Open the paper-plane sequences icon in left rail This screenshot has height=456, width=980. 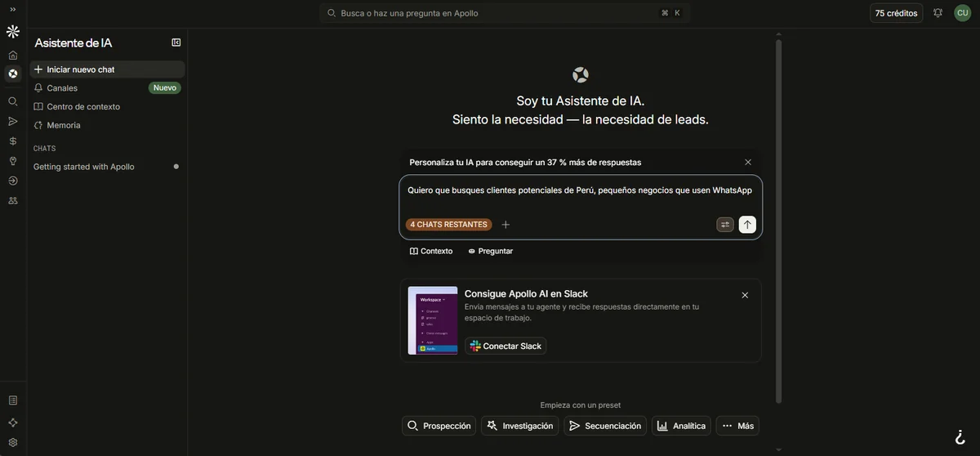12,121
